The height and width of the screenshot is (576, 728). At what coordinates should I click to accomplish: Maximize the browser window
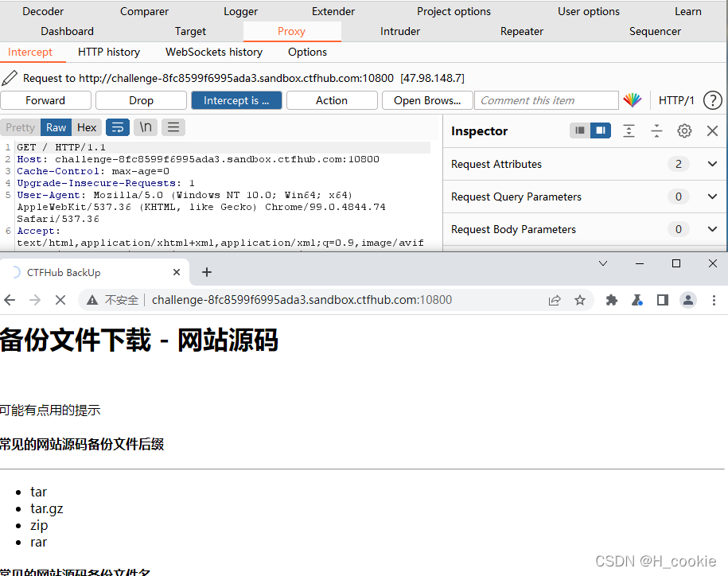(676, 263)
